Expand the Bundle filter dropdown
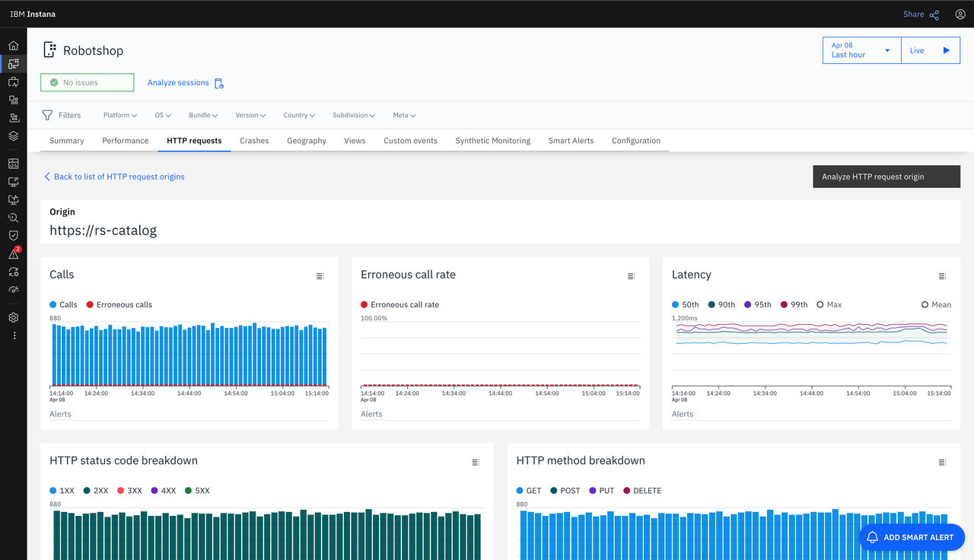 (x=203, y=115)
